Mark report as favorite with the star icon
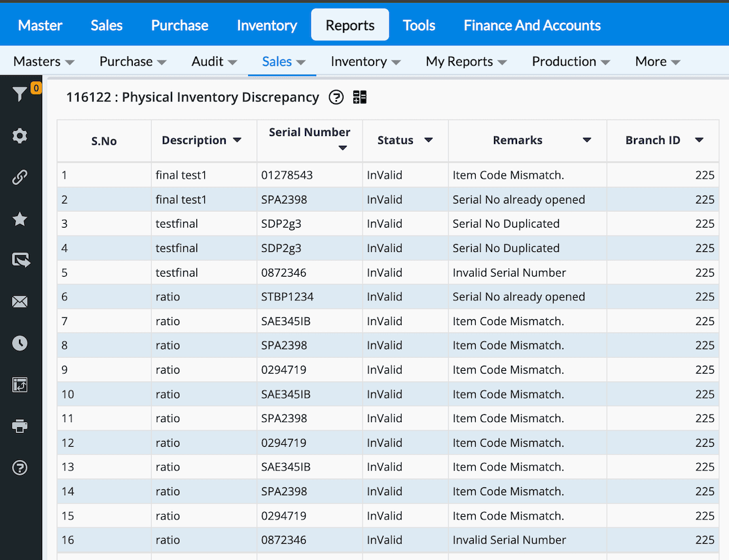 20,219
